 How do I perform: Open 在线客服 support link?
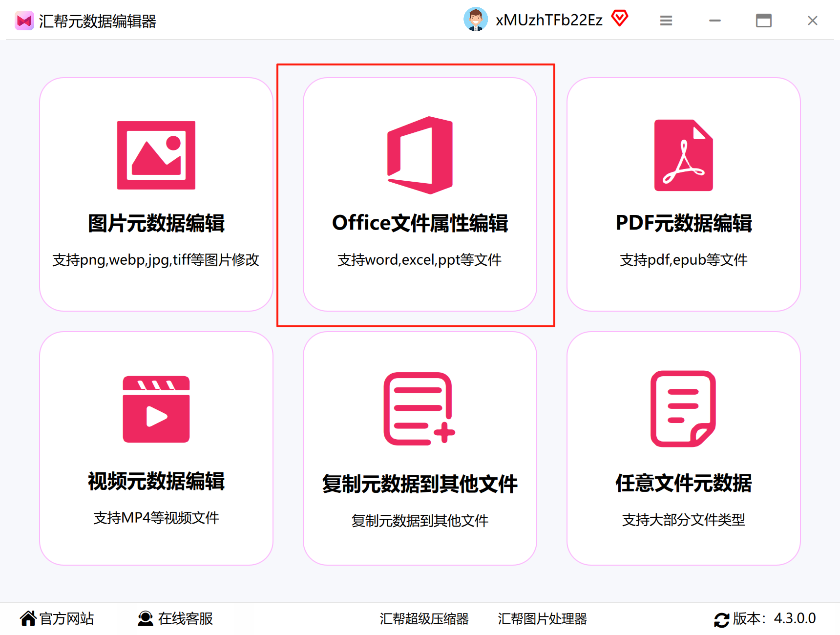(186, 618)
